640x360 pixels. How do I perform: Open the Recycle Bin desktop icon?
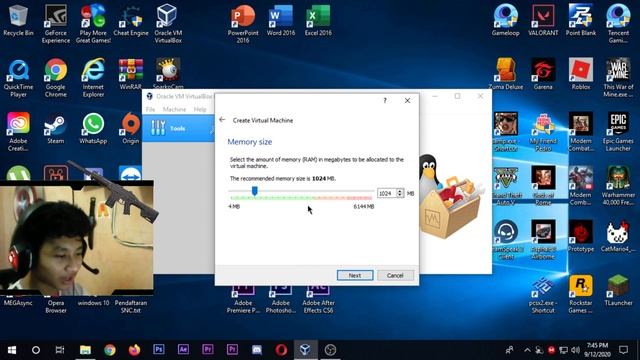pyautogui.click(x=18, y=20)
